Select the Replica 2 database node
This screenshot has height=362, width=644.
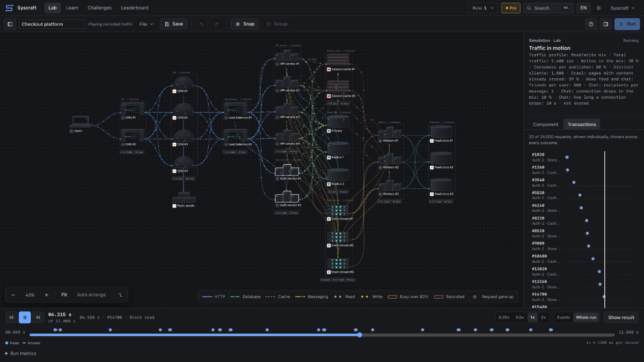338,177
